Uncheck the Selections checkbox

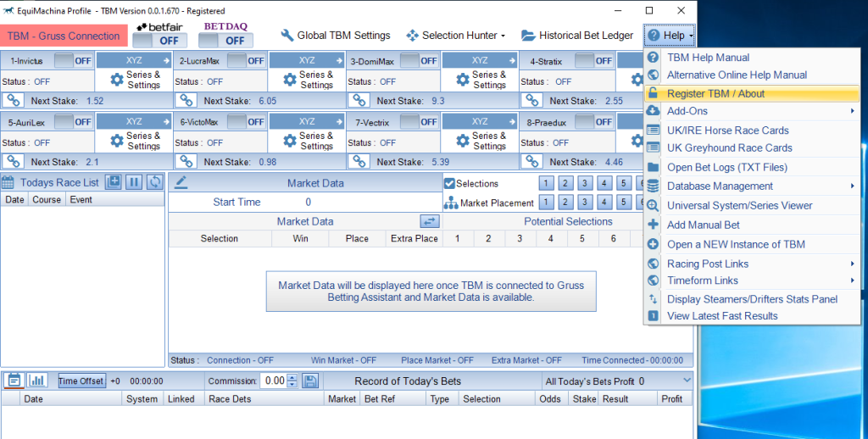point(449,183)
